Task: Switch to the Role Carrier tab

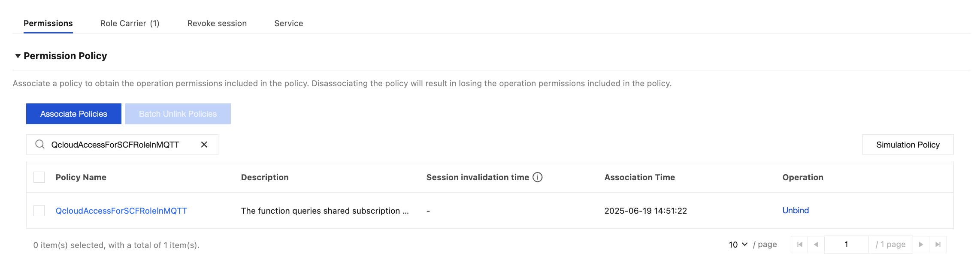Action: pos(130,23)
